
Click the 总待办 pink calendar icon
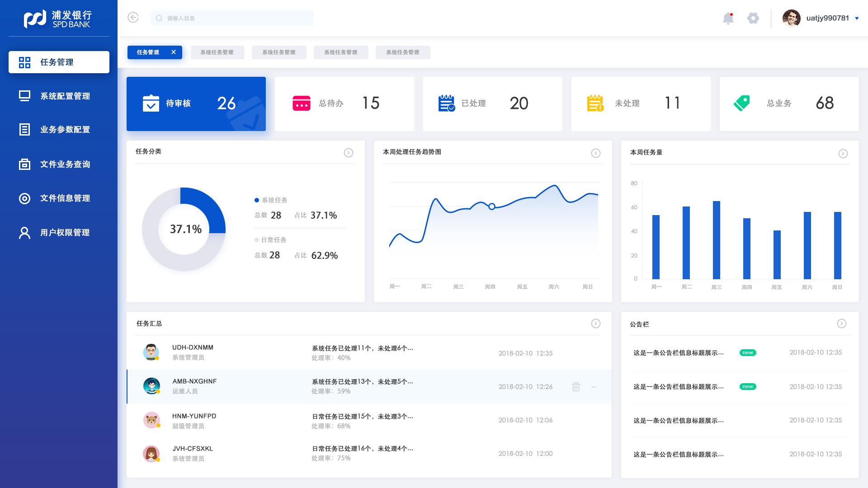(x=302, y=103)
